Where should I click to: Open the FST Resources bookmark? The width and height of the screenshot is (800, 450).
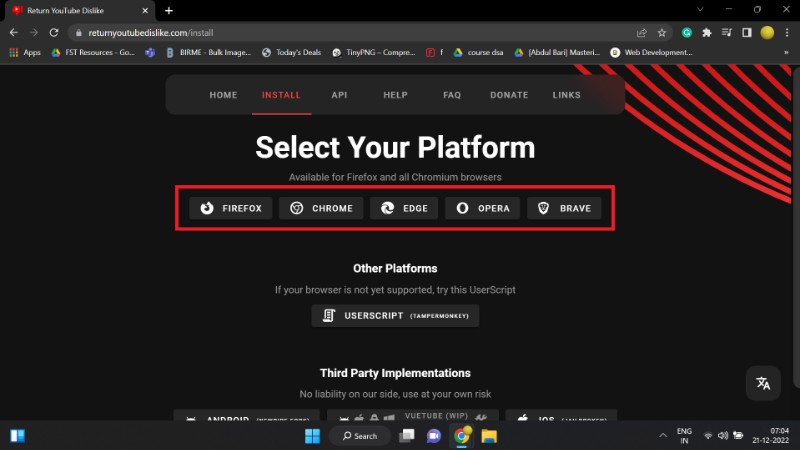(x=93, y=52)
